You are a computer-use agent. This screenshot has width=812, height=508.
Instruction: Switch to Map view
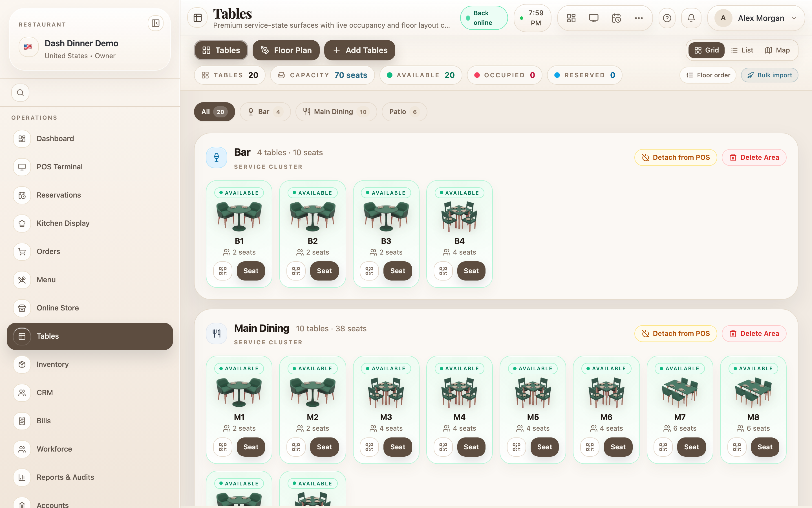point(777,50)
